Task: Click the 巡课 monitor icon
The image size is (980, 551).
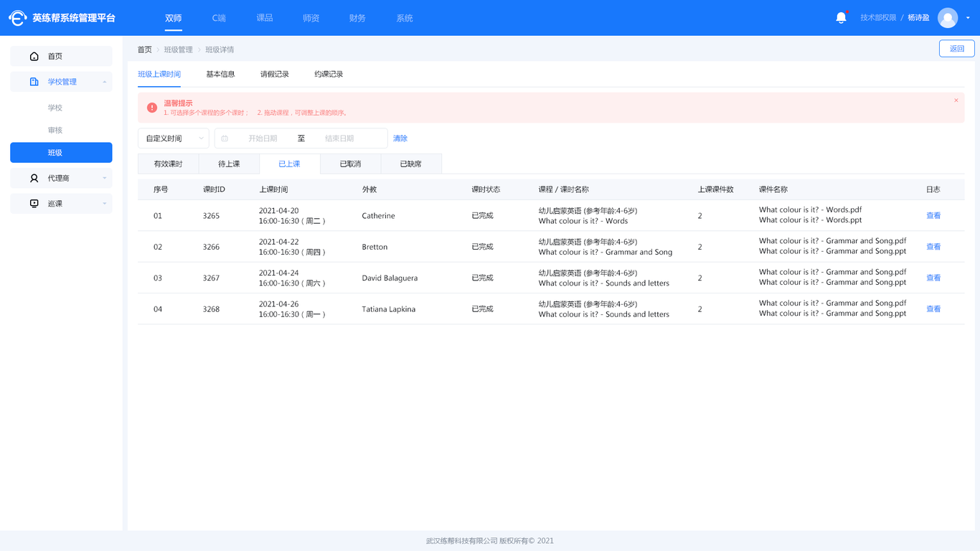Action: 34,204
